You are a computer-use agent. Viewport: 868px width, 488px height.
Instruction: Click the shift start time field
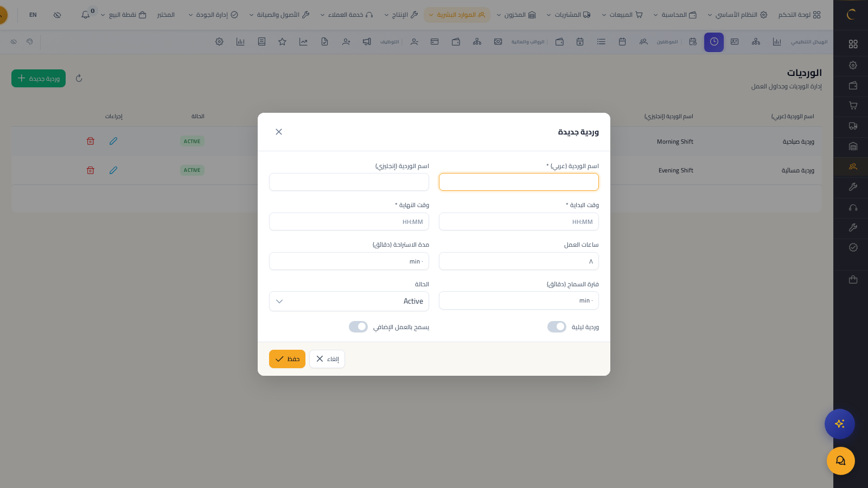[x=519, y=222]
